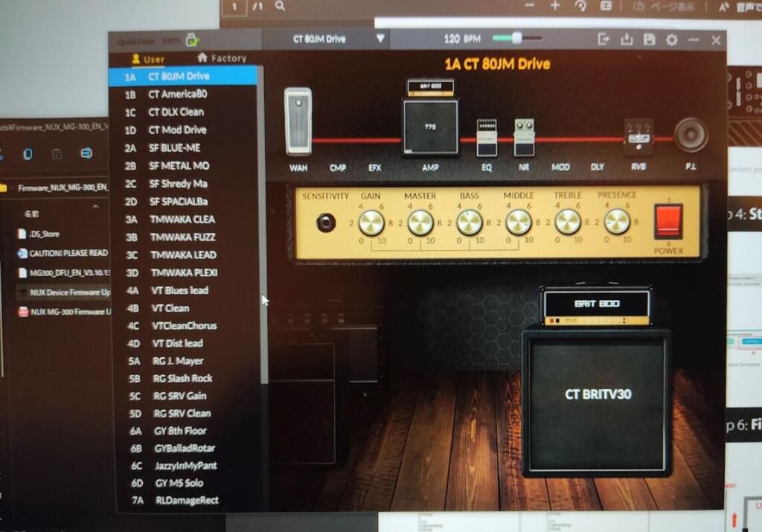Open the DLY delay slot
The image size is (762, 532).
(598, 167)
